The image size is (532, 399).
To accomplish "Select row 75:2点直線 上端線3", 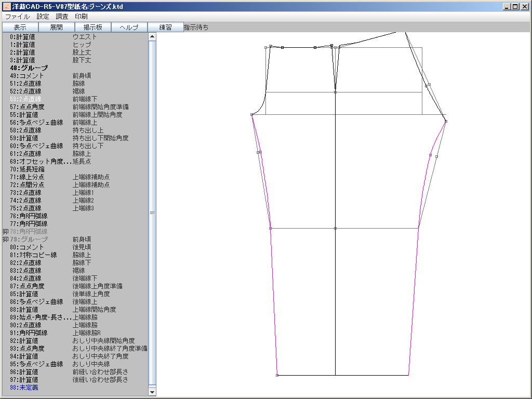I will [x=75, y=208].
